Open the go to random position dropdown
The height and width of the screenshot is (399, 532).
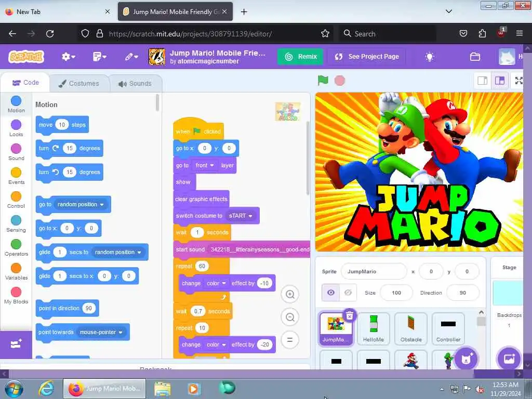click(81, 204)
